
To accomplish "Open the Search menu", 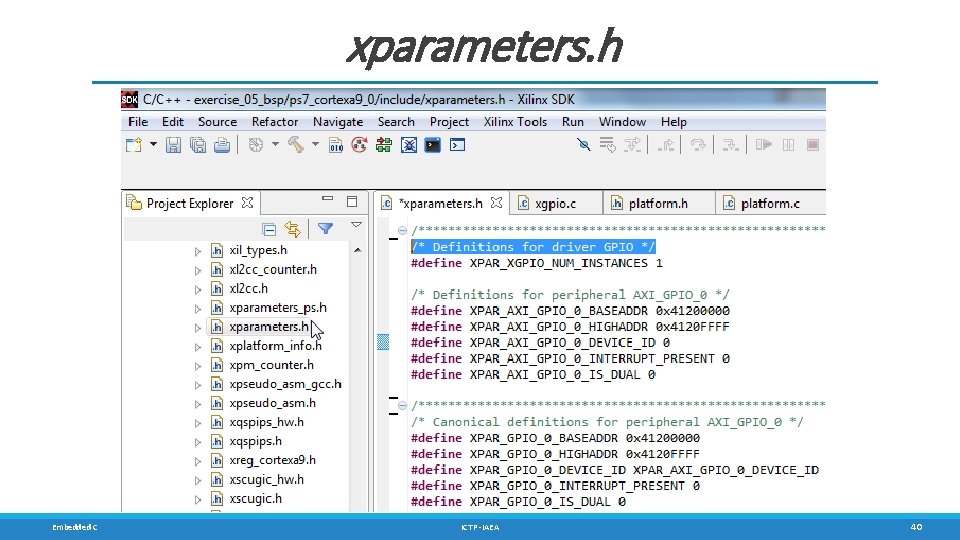I will (x=396, y=122).
